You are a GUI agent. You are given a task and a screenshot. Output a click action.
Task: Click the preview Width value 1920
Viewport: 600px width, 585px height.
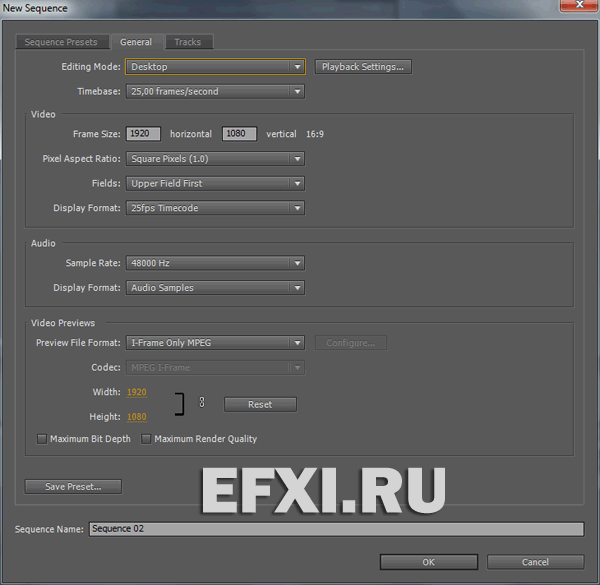pyautogui.click(x=137, y=392)
